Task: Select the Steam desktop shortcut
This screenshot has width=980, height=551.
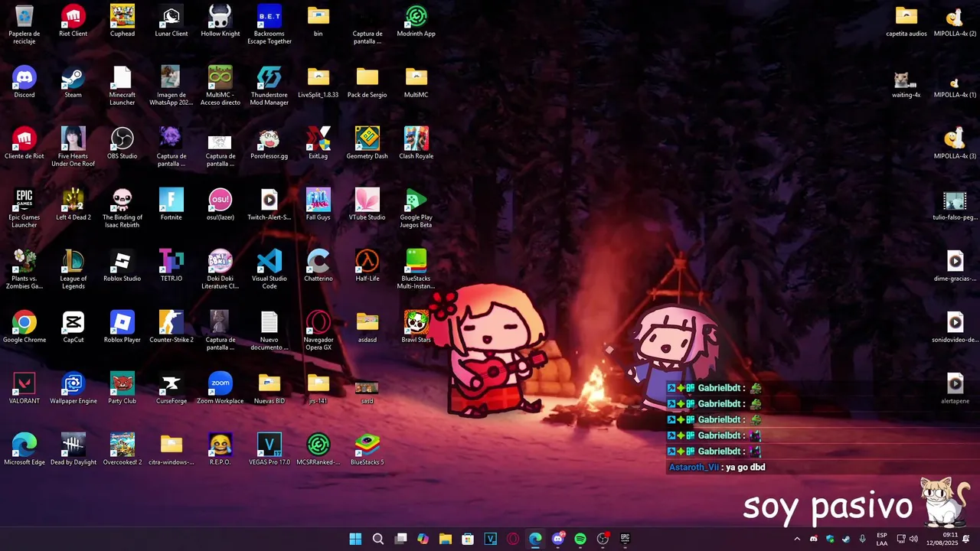Action: point(73,82)
